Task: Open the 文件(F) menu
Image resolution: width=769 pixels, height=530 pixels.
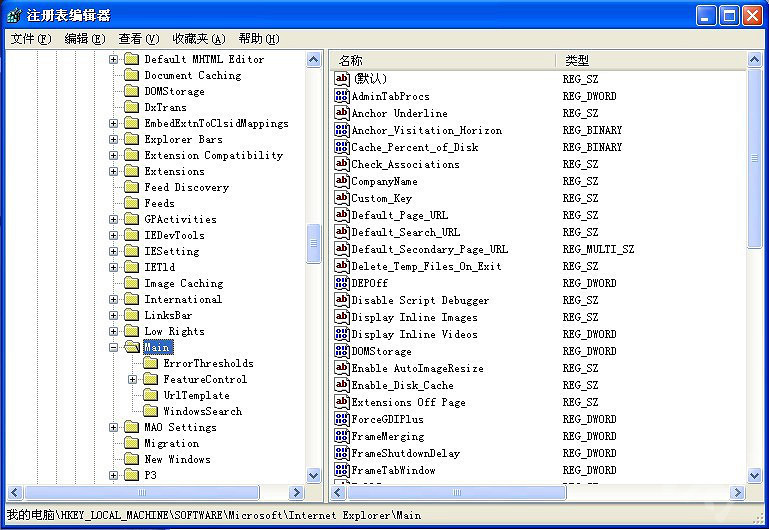Action: click(30, 39)
